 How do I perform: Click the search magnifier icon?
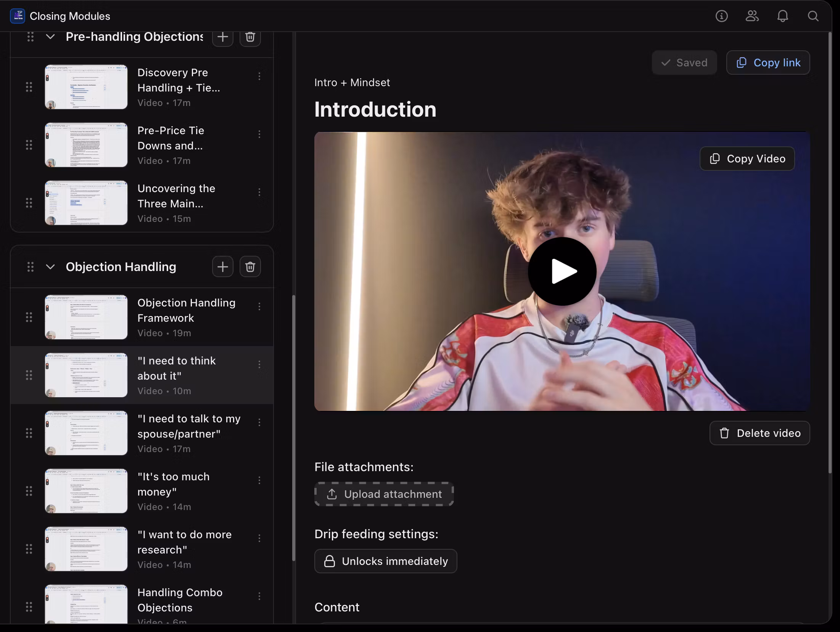[813, 16]
